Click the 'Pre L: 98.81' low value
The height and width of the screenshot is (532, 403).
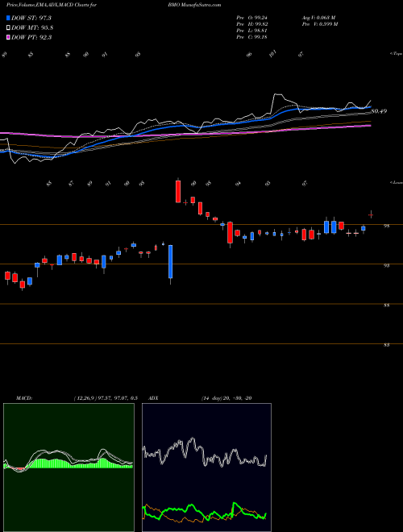[251, 31]
